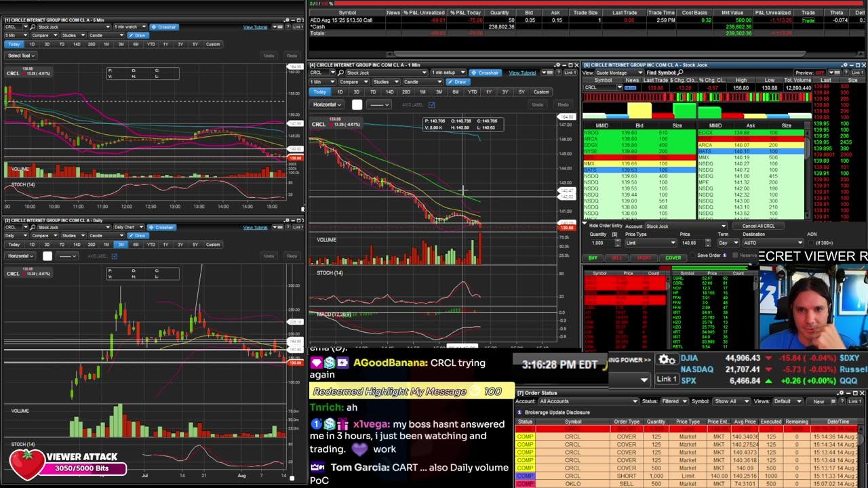Open View Tutorial link in 1 Min chart
Screen dimensions: 868x488
coord(522,73)
